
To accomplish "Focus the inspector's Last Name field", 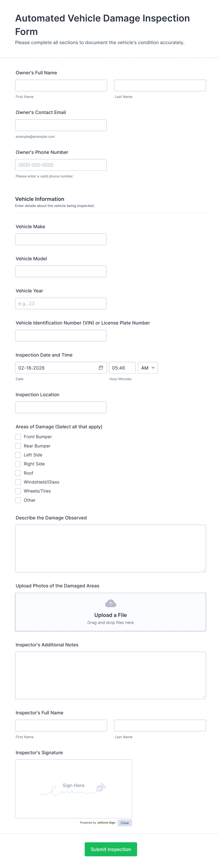I will pyautogui.click(x=160, y=725).
